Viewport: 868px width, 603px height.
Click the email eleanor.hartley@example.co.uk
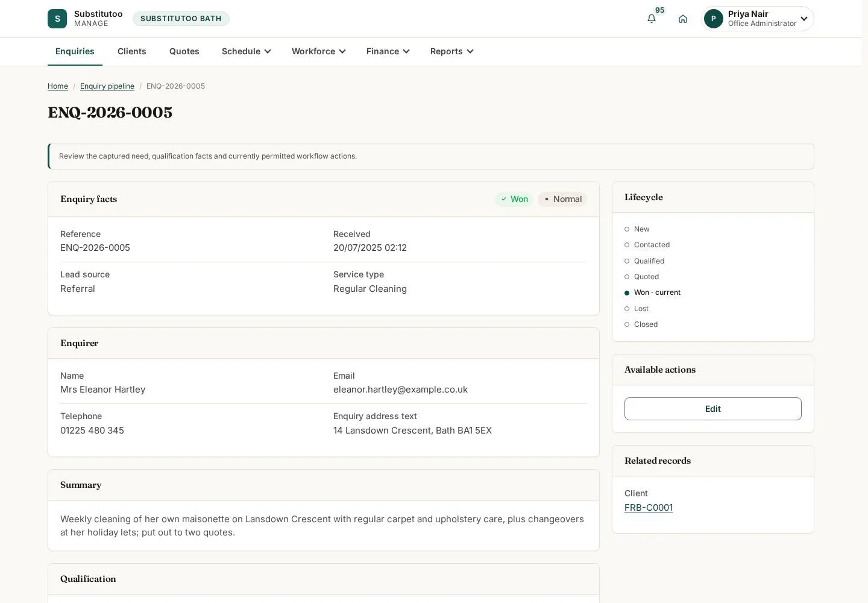[400, 390]
